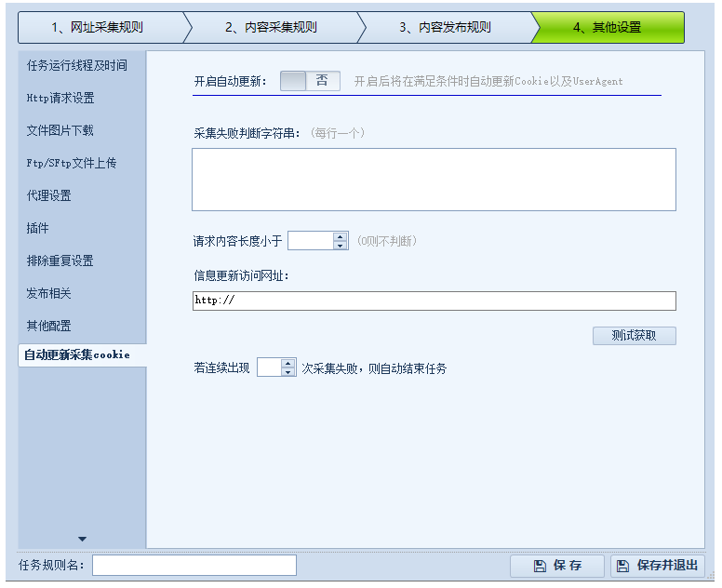Open the 2、内容采集规则 step tab
Image resolution: width=722 pixels, height=588 pixels.
coord(271,27)
